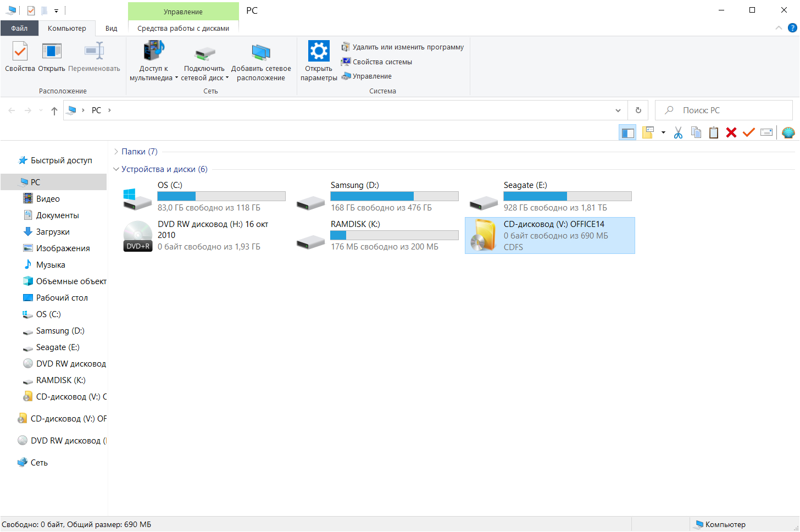Click Управление in Система group
This screenshot has width=800, height=532.
(x=366, y=76)
